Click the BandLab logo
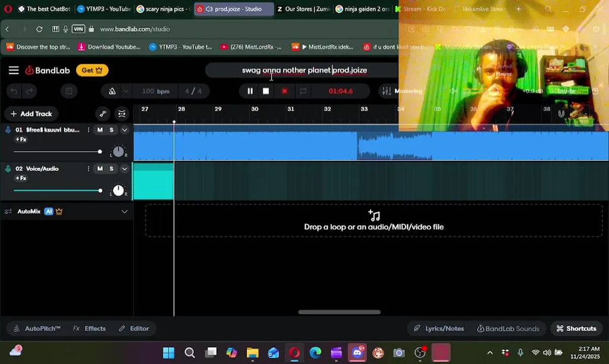This screenshot has height=364, width=609. (x=48, y=70)
